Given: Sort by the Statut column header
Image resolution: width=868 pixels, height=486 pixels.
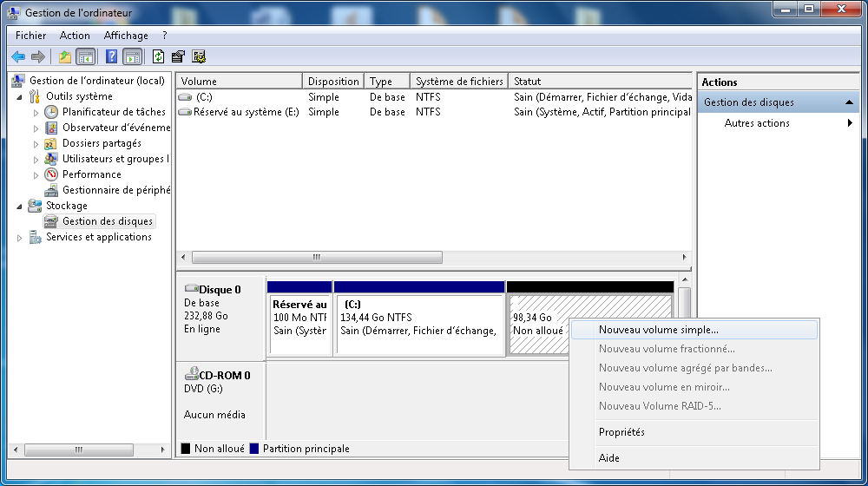Looking at the screenshot, I should [x=600, y=82].
